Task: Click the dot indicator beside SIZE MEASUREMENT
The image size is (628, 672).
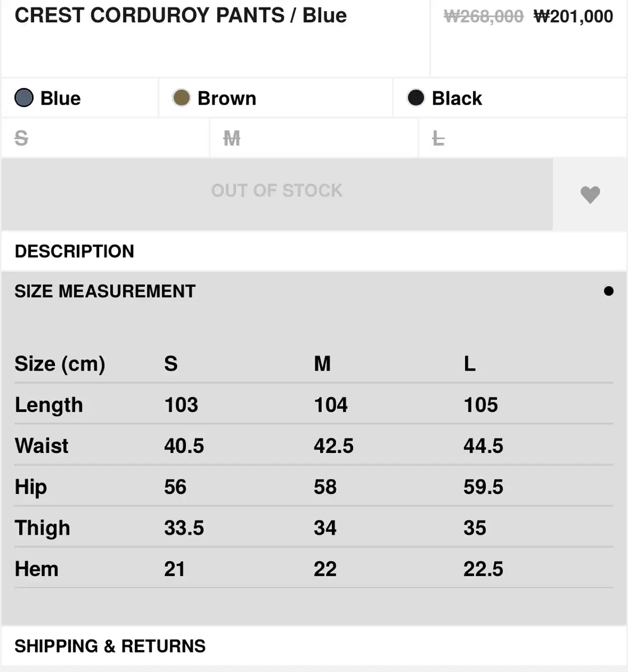Action: [608, 291]
